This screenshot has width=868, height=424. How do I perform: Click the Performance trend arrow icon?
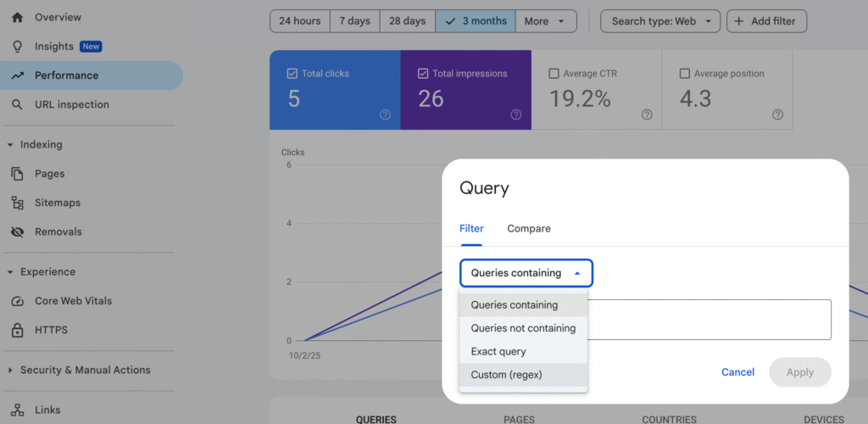(x=18, y=75)
